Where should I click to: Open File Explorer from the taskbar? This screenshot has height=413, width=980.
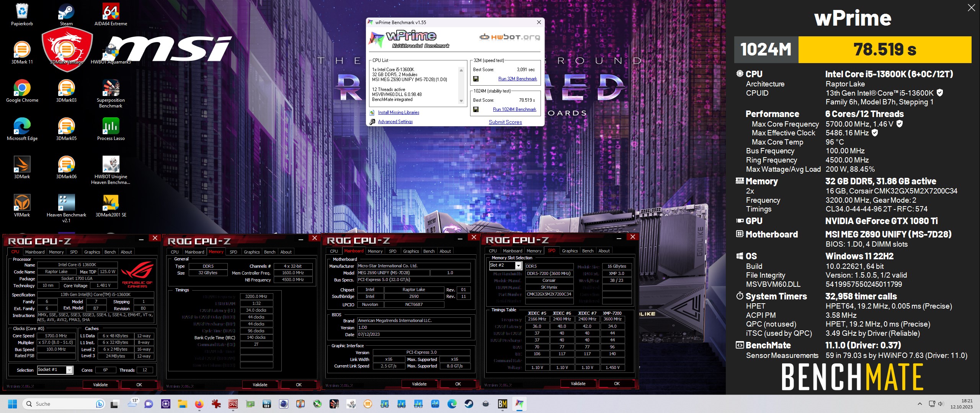point(182,404)
